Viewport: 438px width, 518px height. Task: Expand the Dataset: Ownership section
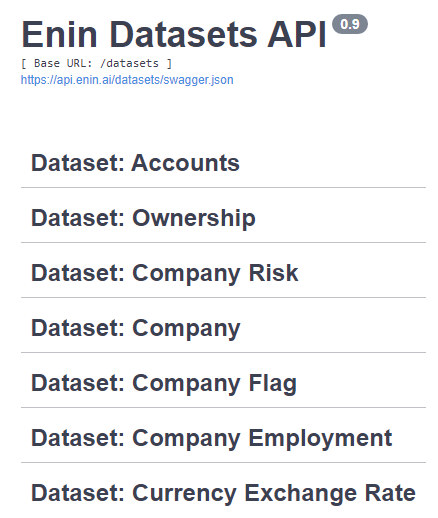tap(223, 218)
